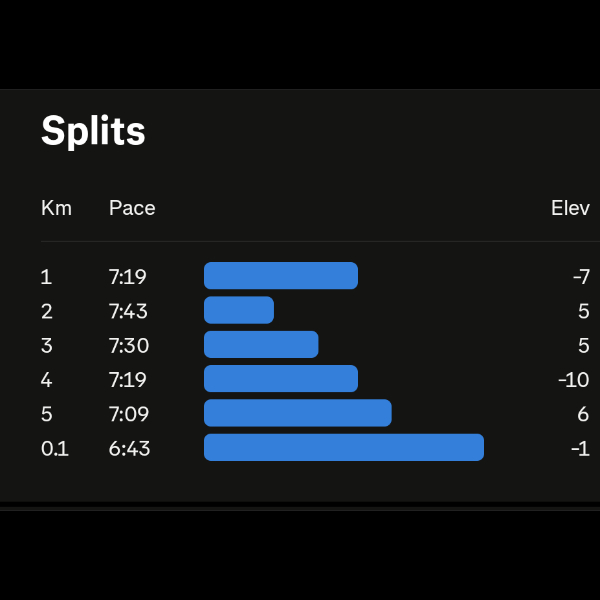Select the pace bar for kilometer 1
600x600 pixels.
[281, 276]
